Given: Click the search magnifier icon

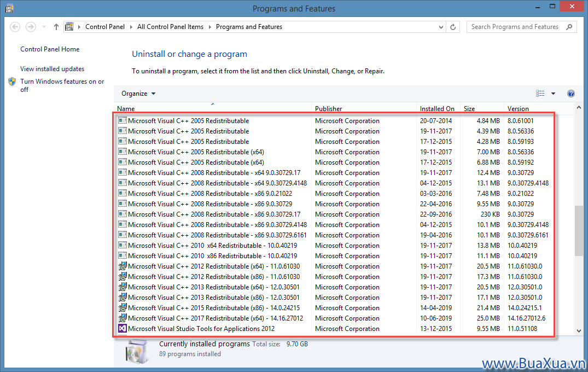Looking at the screenshot, I should point(569,27).
